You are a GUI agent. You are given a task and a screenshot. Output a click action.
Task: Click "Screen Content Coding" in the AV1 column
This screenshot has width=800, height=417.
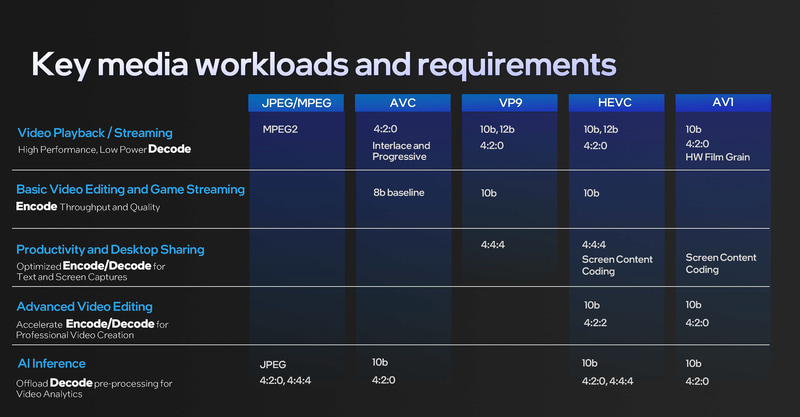tap(721, 263)
